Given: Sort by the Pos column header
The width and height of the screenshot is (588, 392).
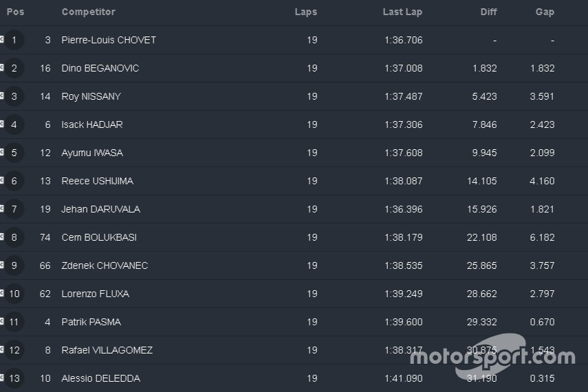Looking at the screenshot, I should click(x=15, y=12).
